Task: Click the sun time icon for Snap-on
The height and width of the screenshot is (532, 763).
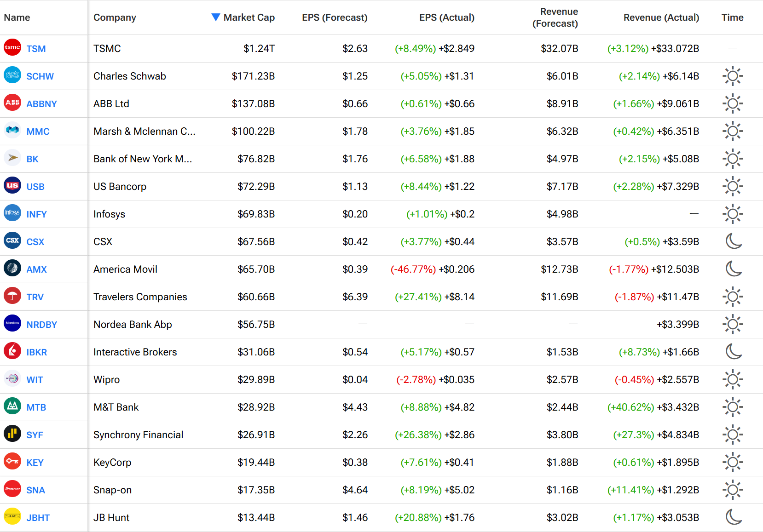Action: 733,490
